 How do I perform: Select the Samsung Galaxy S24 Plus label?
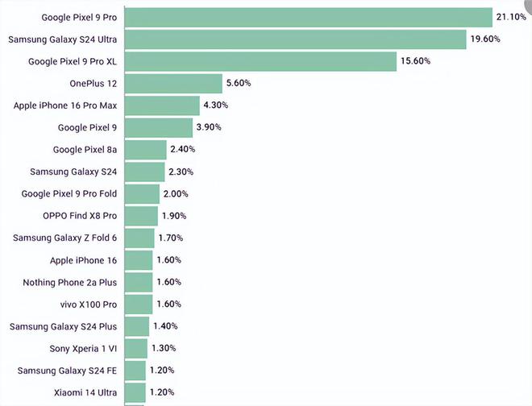pyautogui.click(x=63, y=326)
